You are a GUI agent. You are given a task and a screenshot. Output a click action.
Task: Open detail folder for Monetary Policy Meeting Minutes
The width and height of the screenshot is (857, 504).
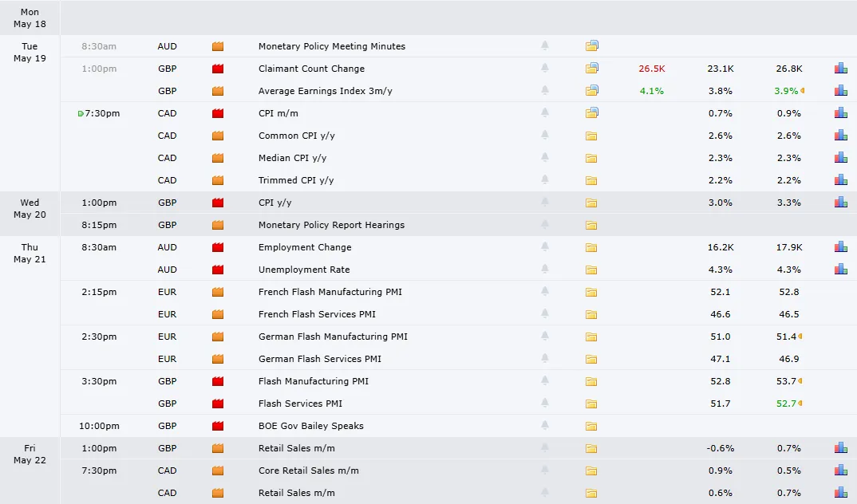591,46
